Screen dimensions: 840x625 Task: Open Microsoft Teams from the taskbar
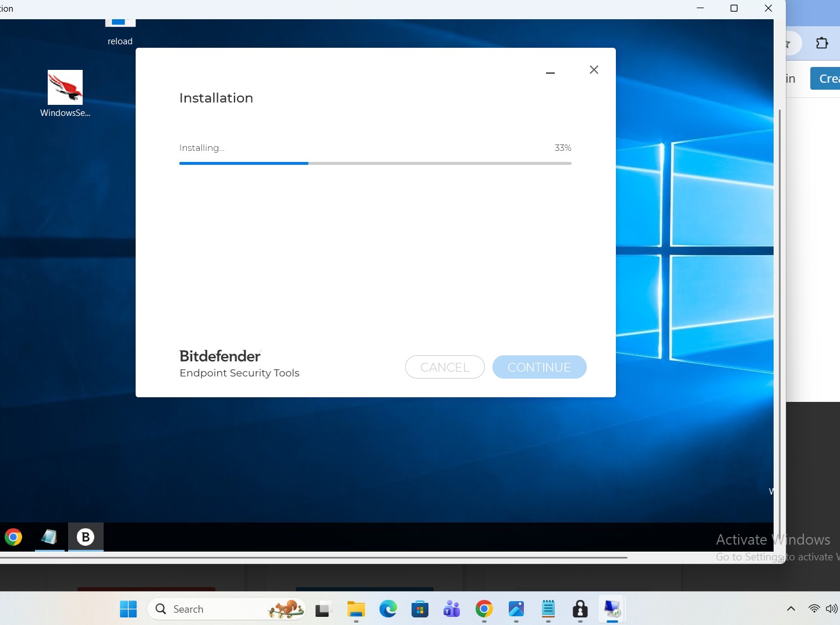tap(452, 609)
